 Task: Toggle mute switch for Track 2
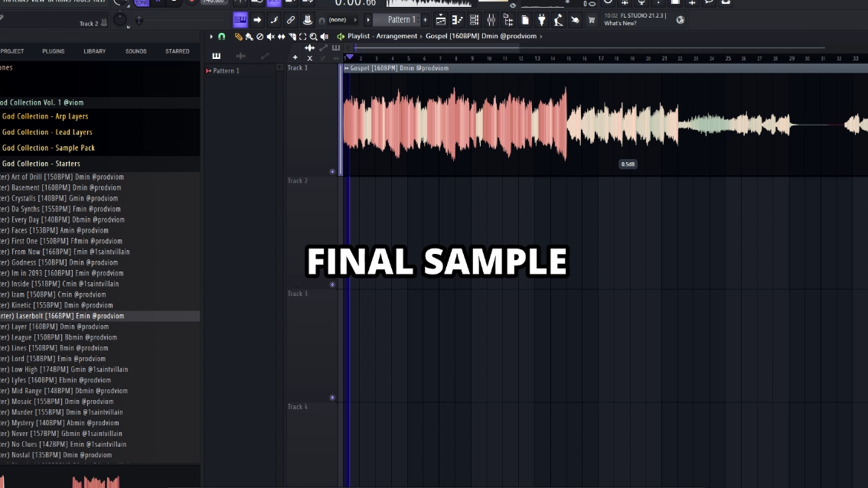coord(332,285)
